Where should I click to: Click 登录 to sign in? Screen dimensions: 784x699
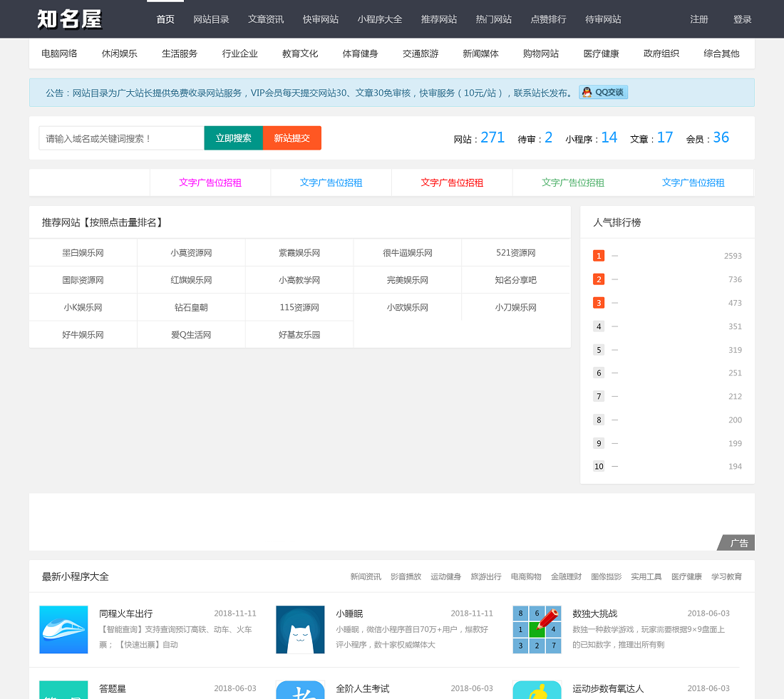tap(742, 19)
